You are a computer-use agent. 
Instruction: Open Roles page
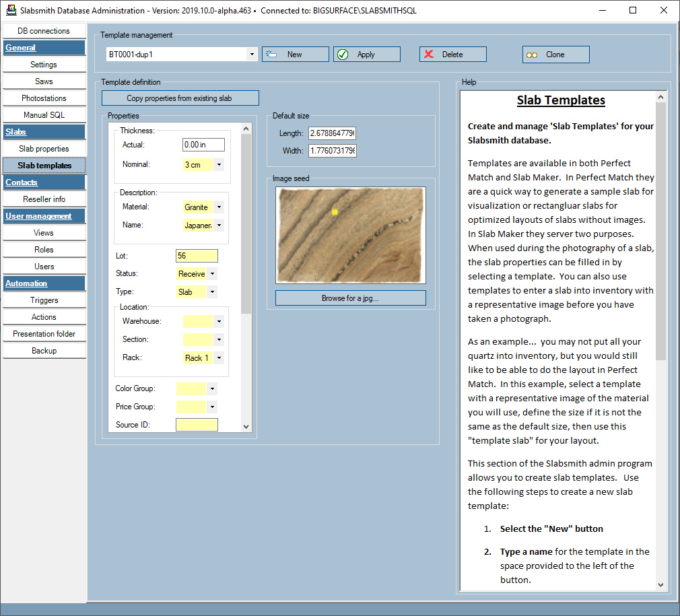coord(44,250)
